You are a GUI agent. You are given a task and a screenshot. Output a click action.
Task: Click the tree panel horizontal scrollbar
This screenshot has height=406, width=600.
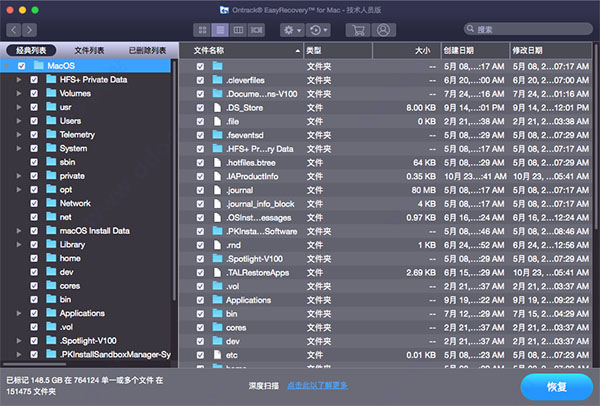point(34,364)
